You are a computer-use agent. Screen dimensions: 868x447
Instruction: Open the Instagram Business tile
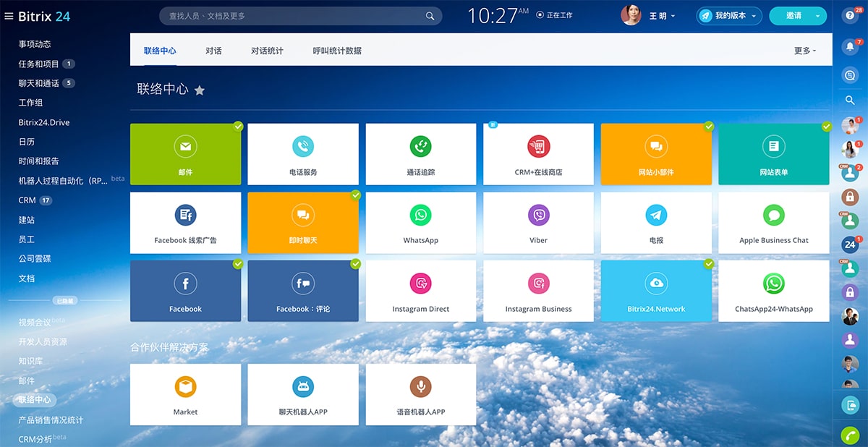pos(539,291)
